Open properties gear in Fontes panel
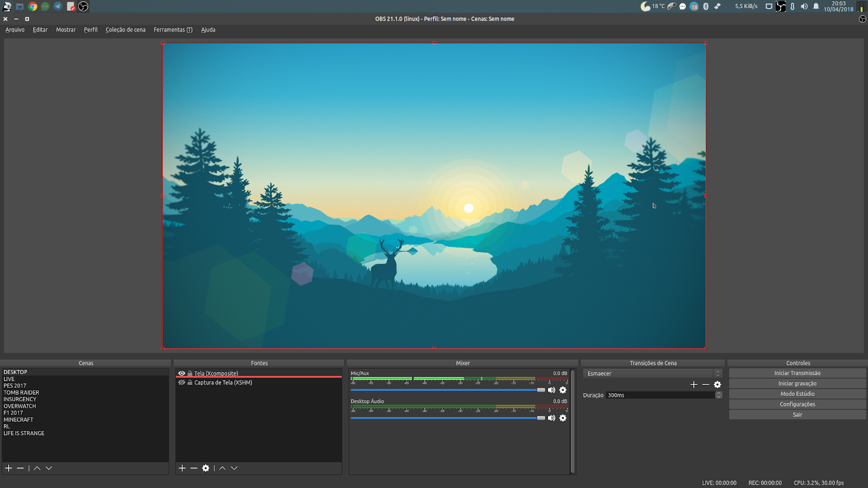Image resolution: width=868 pixels, height=488 pixels. point(206,468)
